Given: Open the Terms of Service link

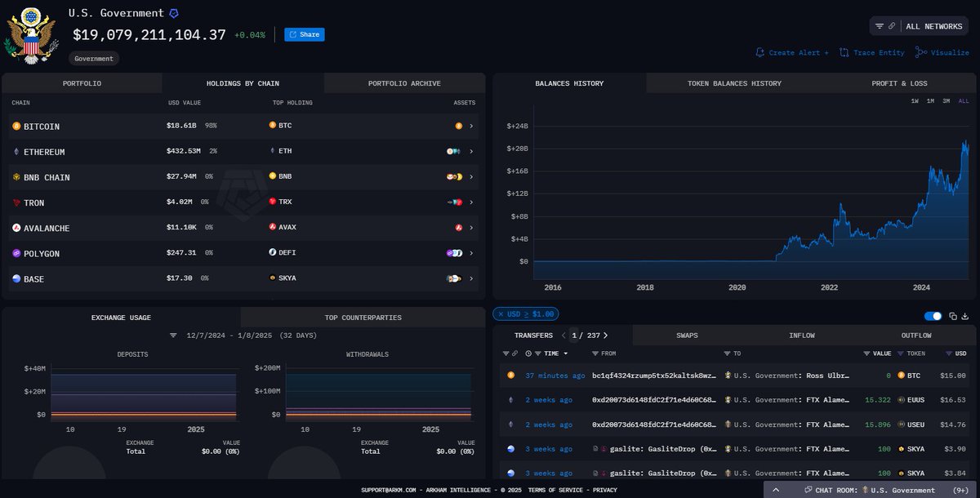Looking at the screenshot, I should (555, 490).
